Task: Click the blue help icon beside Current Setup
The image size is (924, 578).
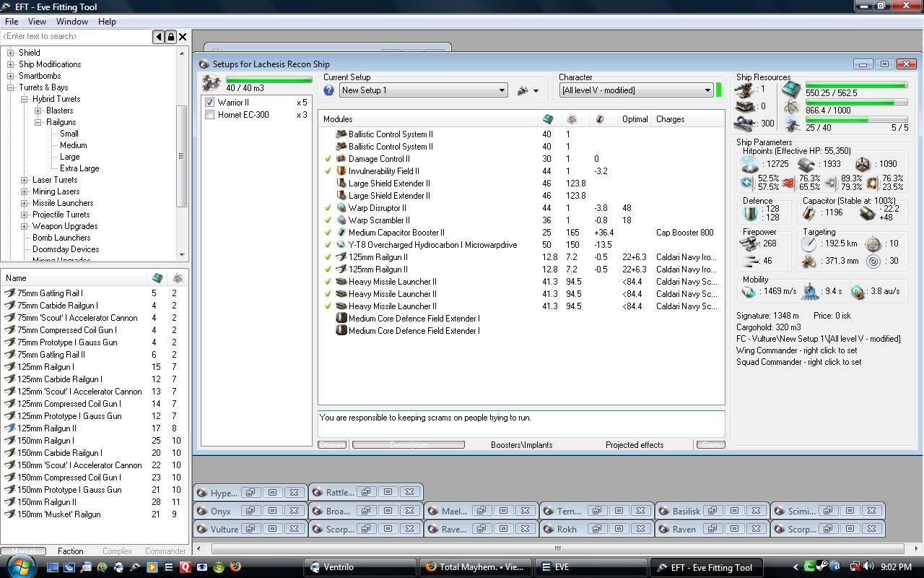Action: pyautogui.click(x=328, y=90)
